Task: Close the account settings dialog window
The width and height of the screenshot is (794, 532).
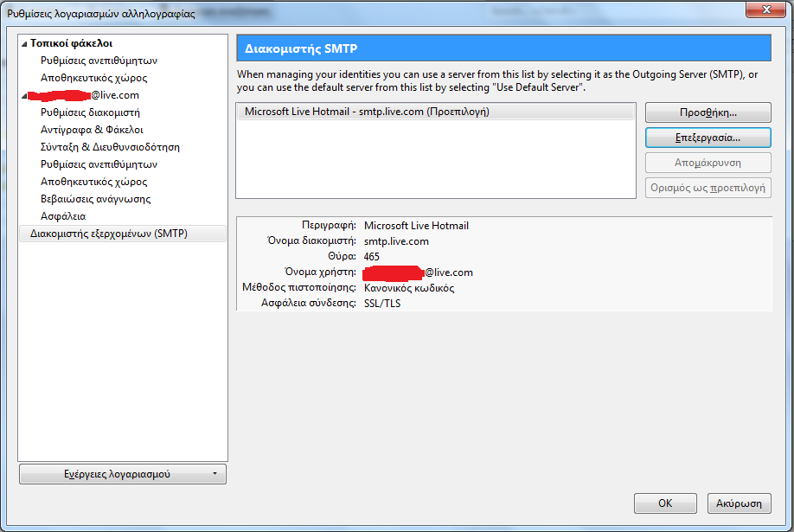Action: pos(765,10)
